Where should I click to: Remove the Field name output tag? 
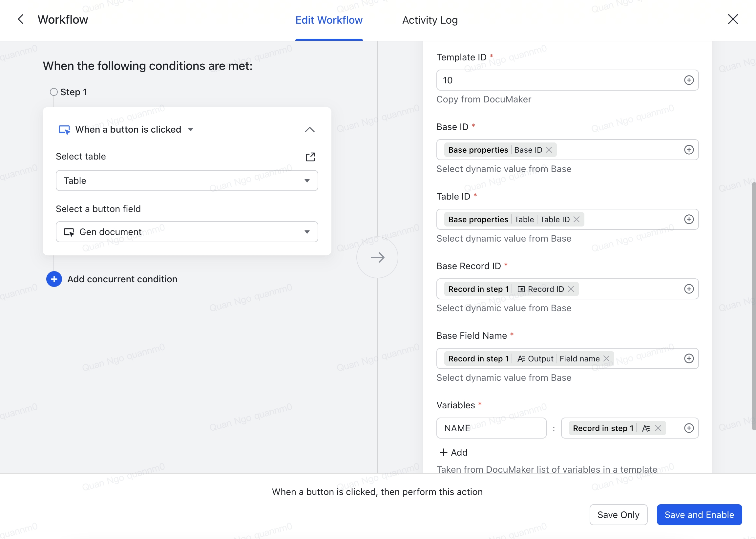(606, 358)
